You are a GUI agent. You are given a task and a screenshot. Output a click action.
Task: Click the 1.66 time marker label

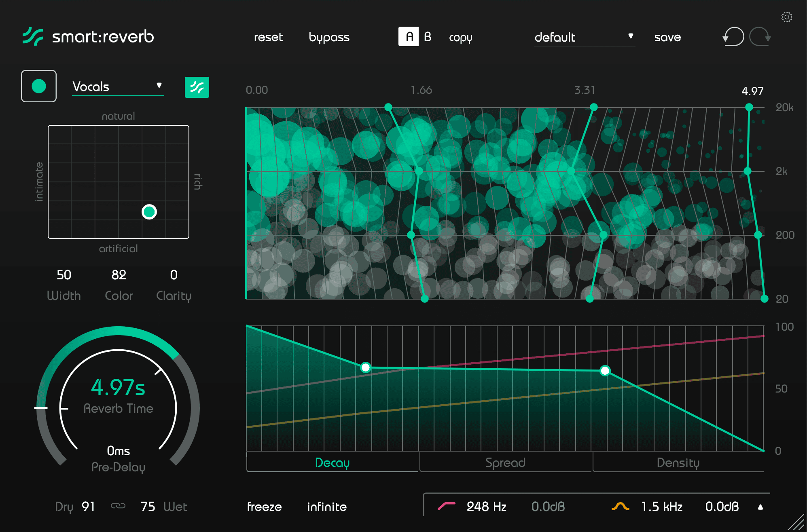click(x=421, y=90)
